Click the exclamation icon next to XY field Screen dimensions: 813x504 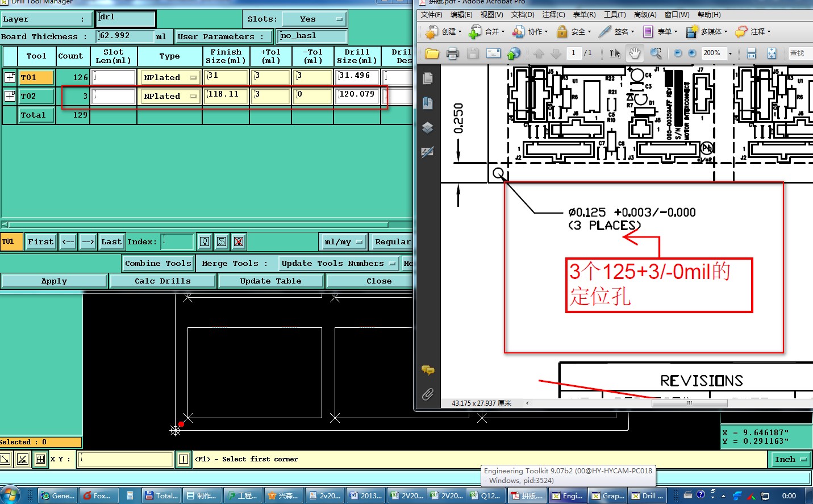[184, 459]
